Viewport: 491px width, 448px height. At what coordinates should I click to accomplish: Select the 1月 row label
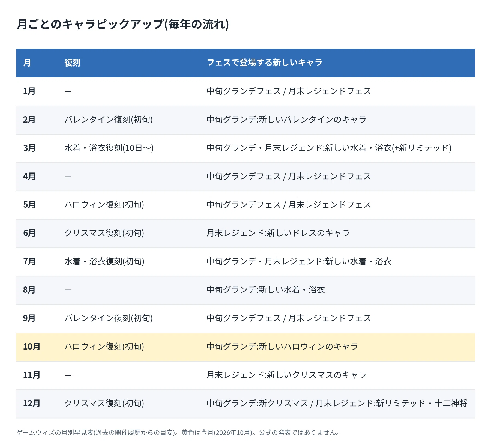(29, 91)
